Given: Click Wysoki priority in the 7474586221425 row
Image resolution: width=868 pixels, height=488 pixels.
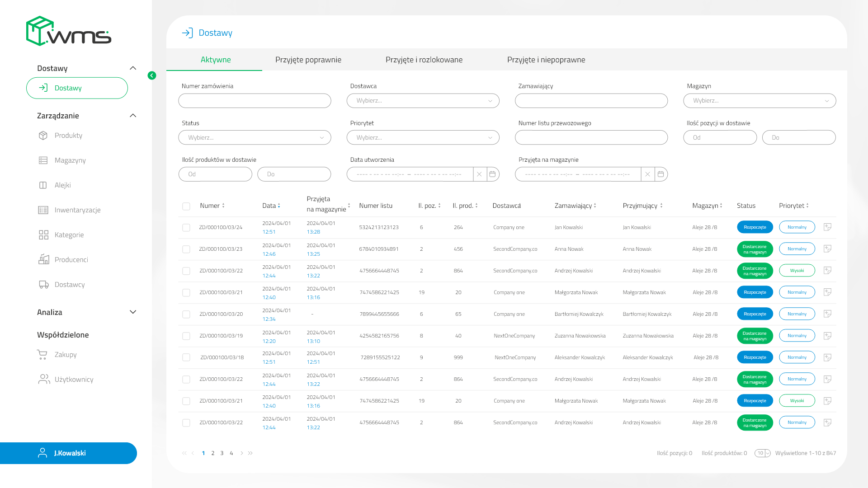Looking at the screenshot, I should click(x=797, y=401).
